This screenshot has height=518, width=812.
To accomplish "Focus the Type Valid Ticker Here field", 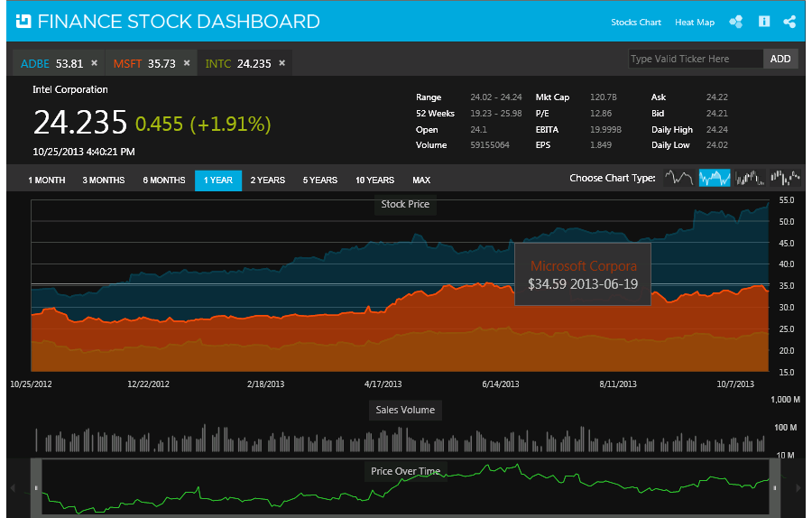I will [x=696, y=59].
